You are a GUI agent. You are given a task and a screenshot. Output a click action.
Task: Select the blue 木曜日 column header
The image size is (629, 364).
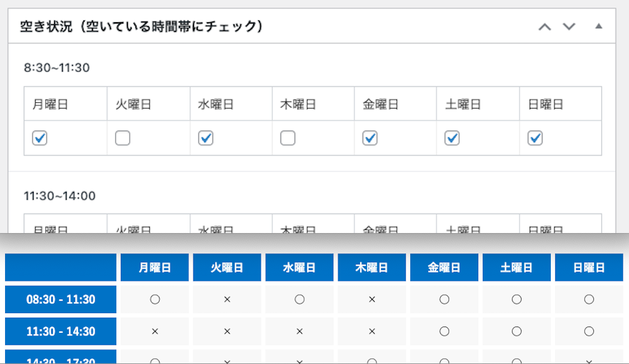(x=372, y=267)
